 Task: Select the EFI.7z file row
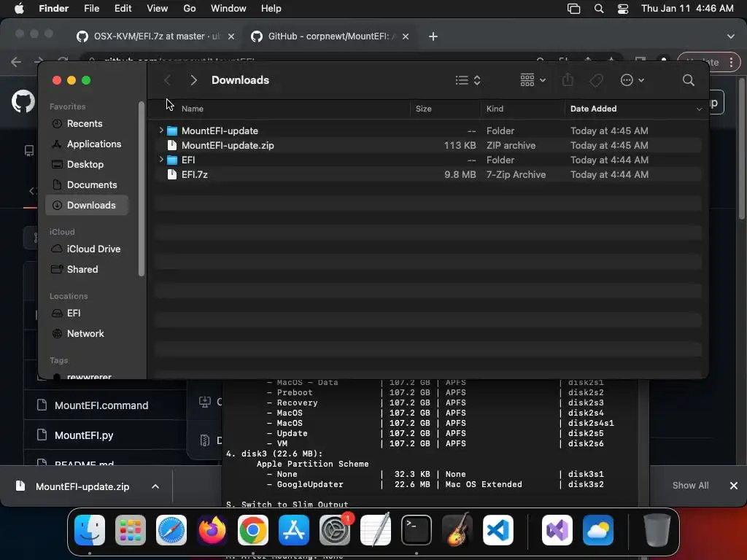tap(427, 174)
